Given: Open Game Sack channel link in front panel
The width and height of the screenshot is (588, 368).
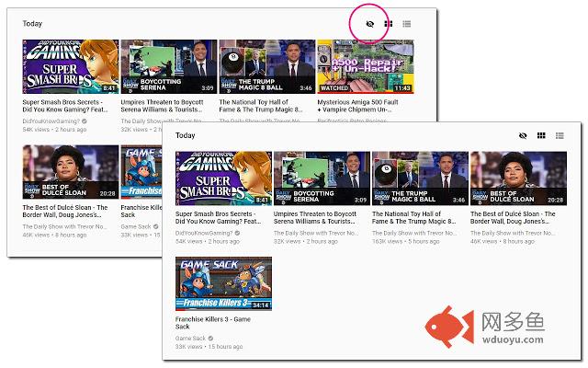Looking at the screenshot, I should tap(190, 339).
